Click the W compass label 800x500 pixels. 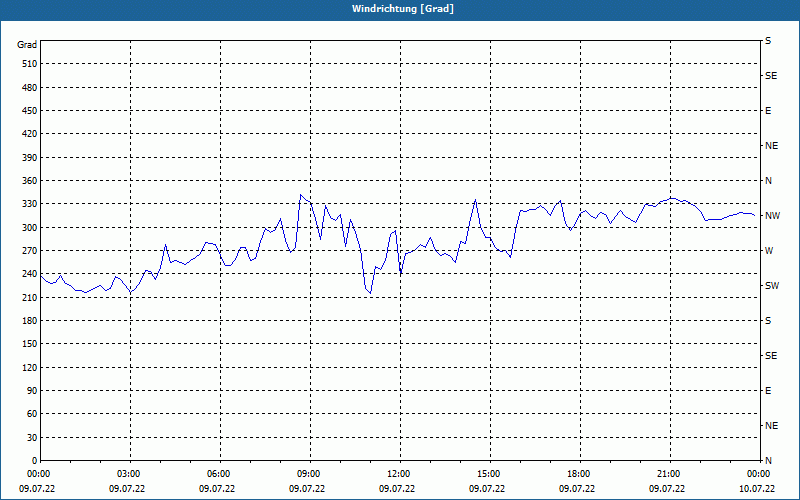769,251
